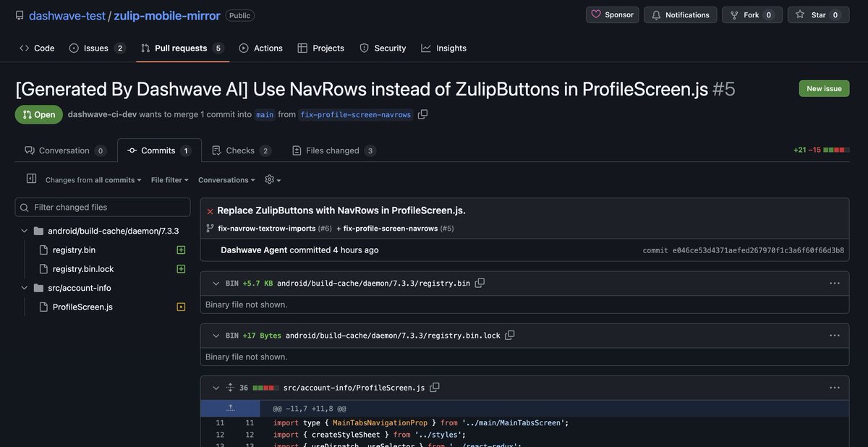
Task: Click the Sponsor button
Action: pos(612,14)
